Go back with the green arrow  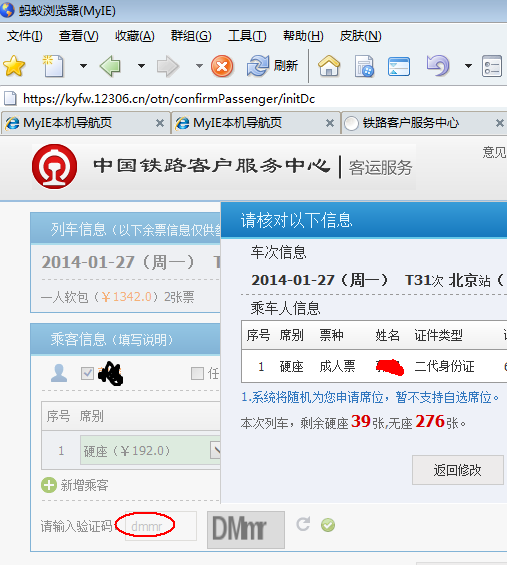pos(110,66)
